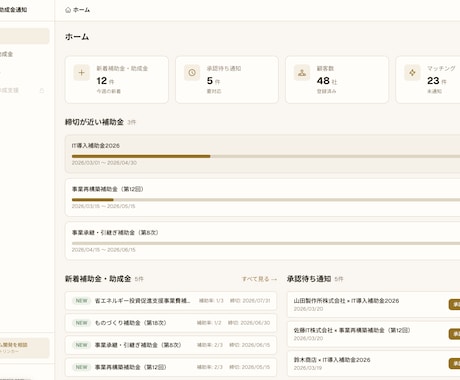This screenshot has width=460, height=380.
Task: Click the 新着補助金・助成金 section heading
Action: pos(98,279)
